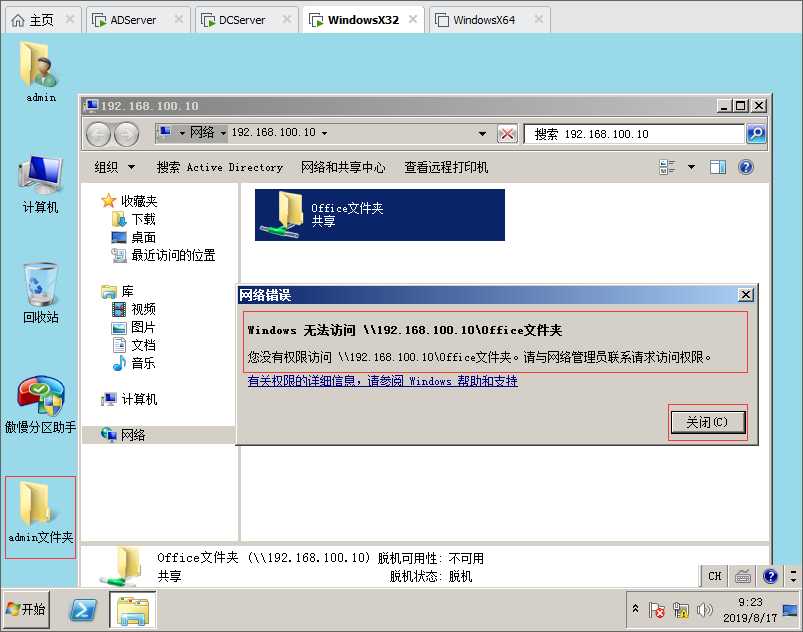
Task: Click 查看远程打印机 toolbar command
Action: [x=446, y=167]
